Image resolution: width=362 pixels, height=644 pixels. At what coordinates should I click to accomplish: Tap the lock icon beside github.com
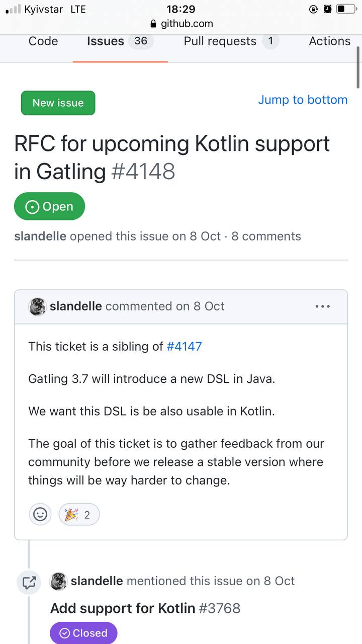point(154,24)
